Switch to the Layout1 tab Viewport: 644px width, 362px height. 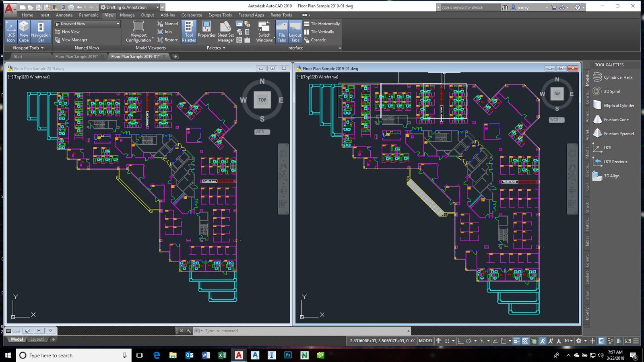pyautogui.click(x=37, y=339)
